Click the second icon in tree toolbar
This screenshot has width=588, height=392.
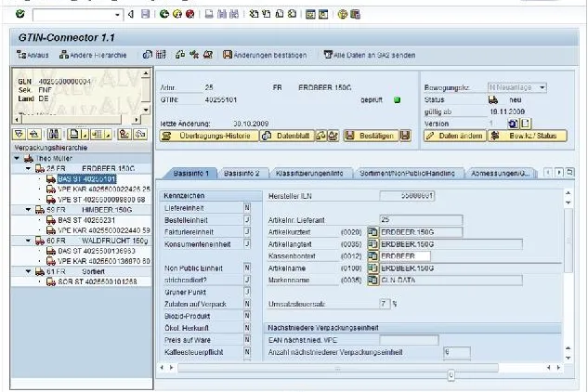[x=34, y=134]
